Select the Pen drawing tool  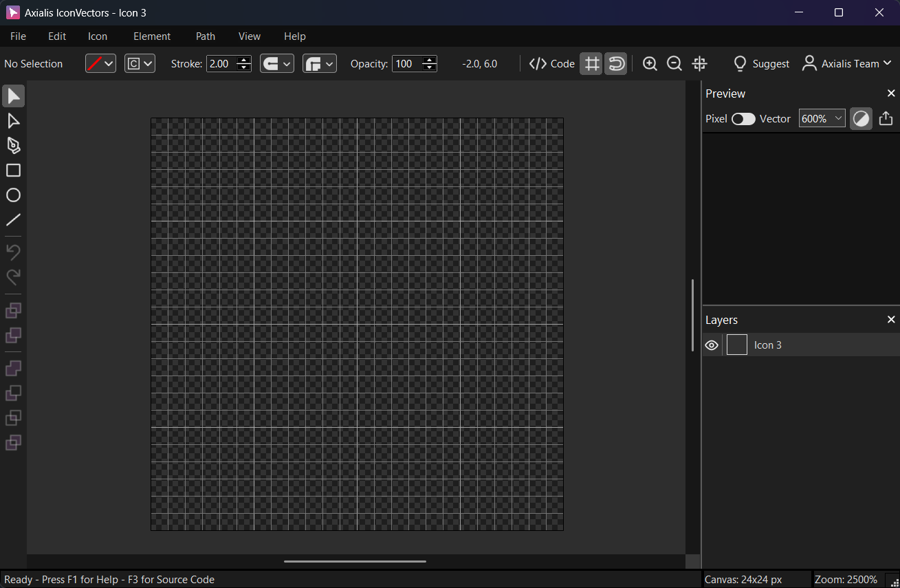tap(13, 146)
